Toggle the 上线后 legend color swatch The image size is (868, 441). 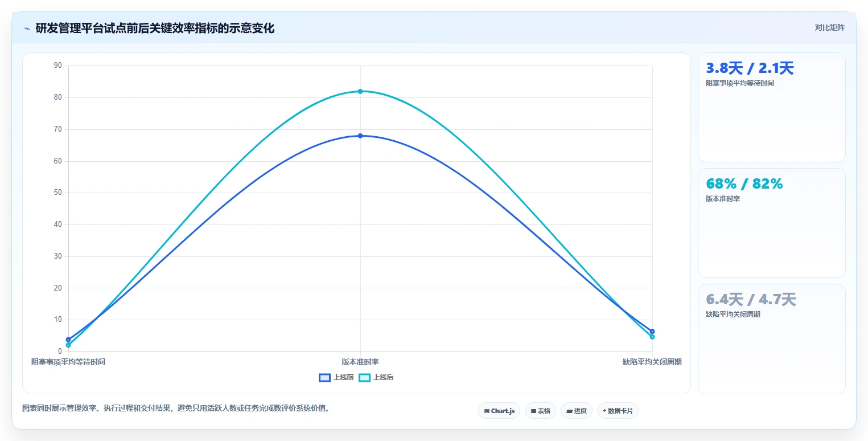coord(364,377)
